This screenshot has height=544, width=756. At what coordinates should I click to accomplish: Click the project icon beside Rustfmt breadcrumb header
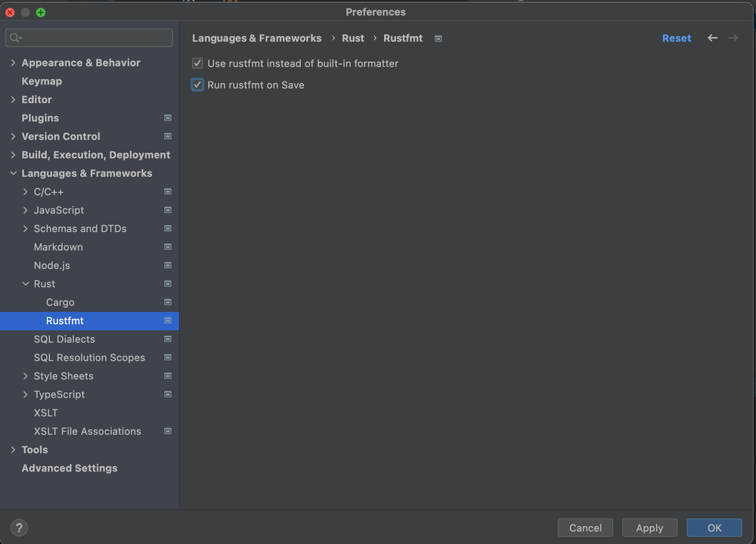point(438,39)
